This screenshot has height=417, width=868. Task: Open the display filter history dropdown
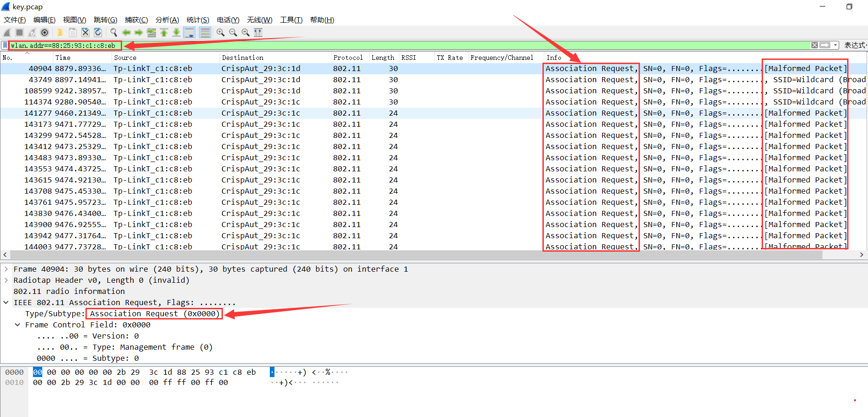tap(835, 46)
